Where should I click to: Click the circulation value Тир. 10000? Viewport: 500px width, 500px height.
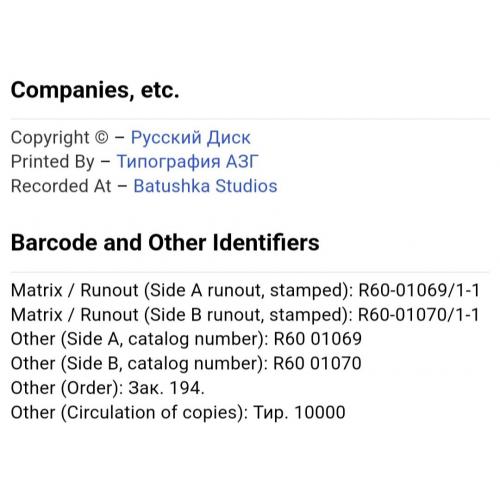click(299, 412)
